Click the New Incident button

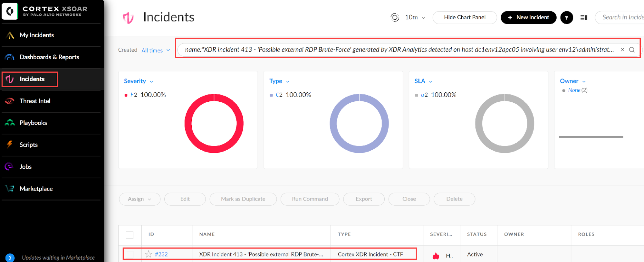click(x=528, y=17)
